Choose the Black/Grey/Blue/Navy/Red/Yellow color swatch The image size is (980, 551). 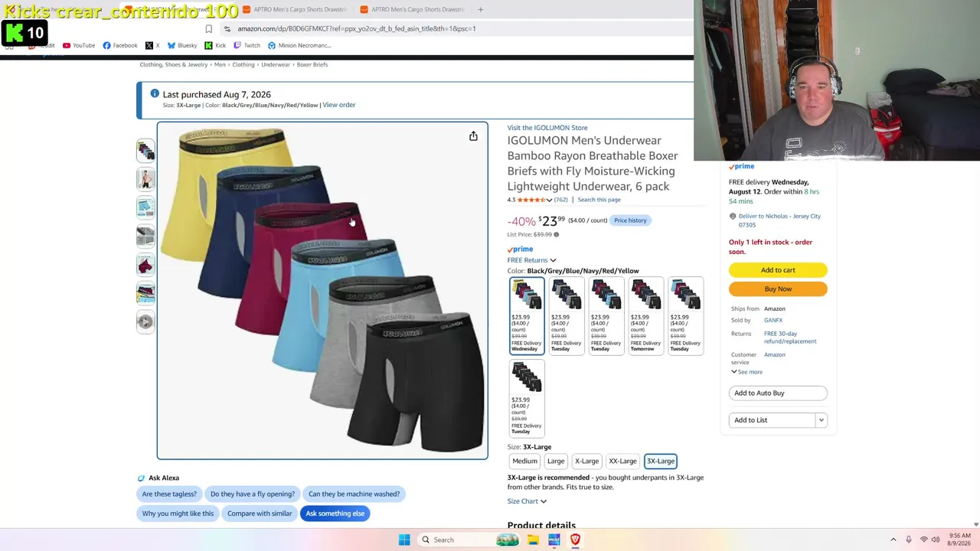[527, 315]
